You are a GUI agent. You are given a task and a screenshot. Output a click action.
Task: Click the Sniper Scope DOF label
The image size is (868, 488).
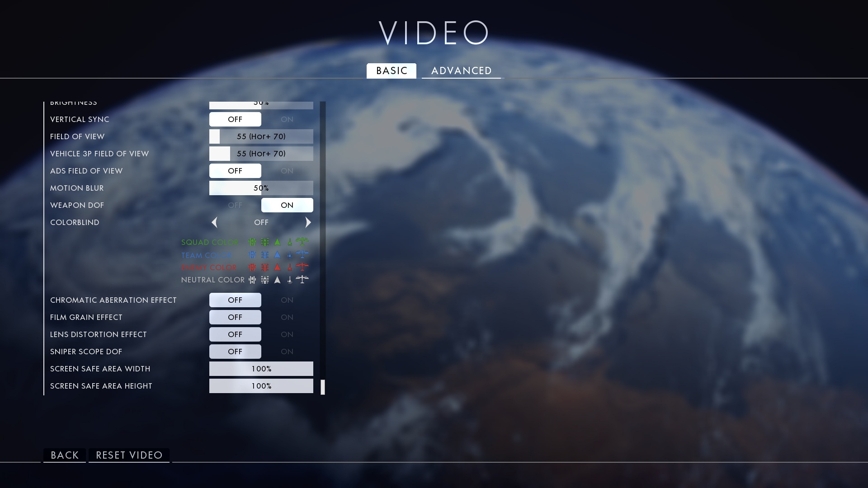pyautogui.click(x=86, y=352)
